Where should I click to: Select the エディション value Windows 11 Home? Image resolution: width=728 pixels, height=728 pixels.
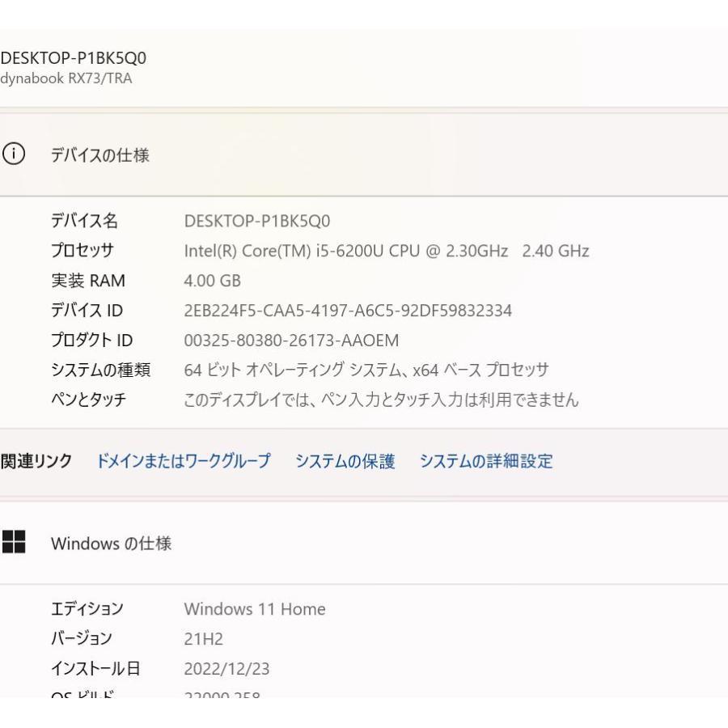point(256,609)
